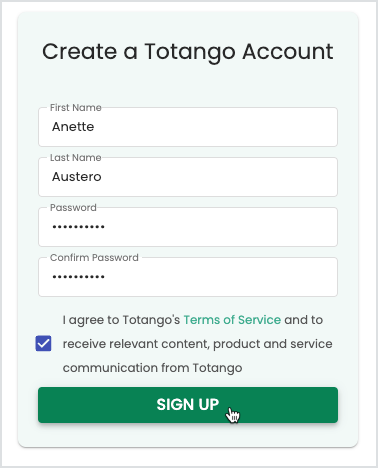Submit the form with SIGN UP button

pos(188,405)
